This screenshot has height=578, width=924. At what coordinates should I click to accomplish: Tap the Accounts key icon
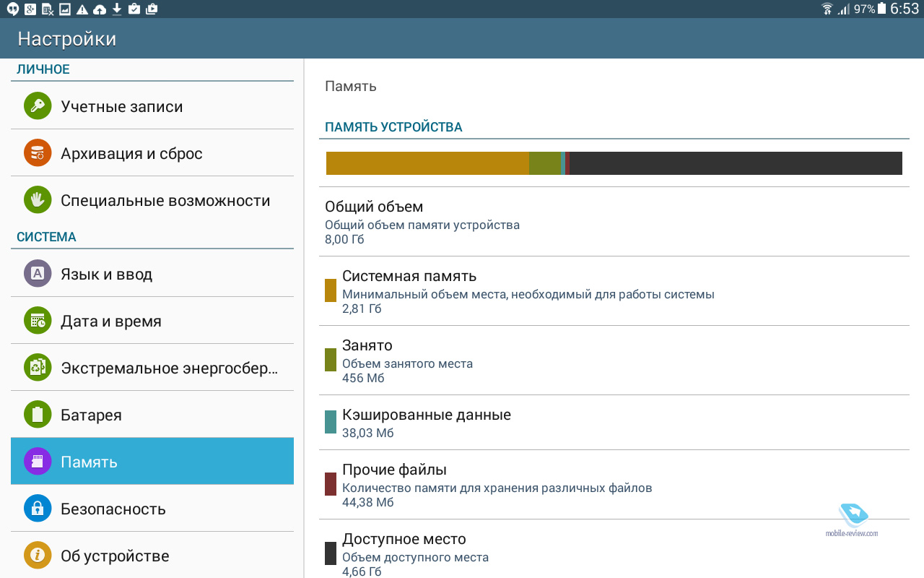click(x=38, y=106)
